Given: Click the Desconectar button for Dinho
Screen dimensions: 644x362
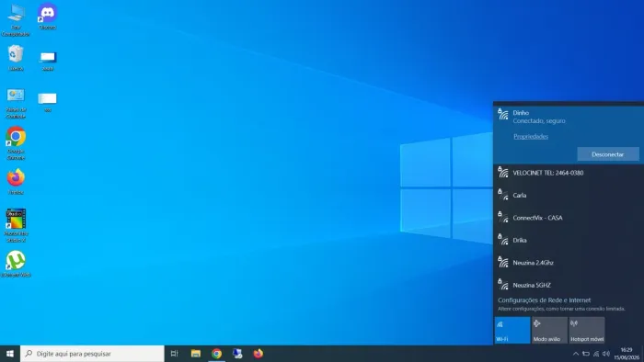Looking at the screenshot, I should coord(608,154).
